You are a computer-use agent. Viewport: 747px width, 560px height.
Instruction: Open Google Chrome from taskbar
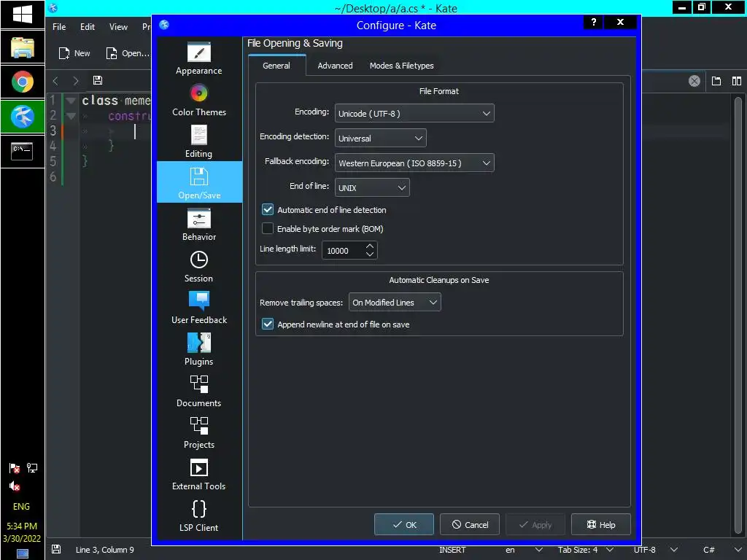(x=23, y=82)
